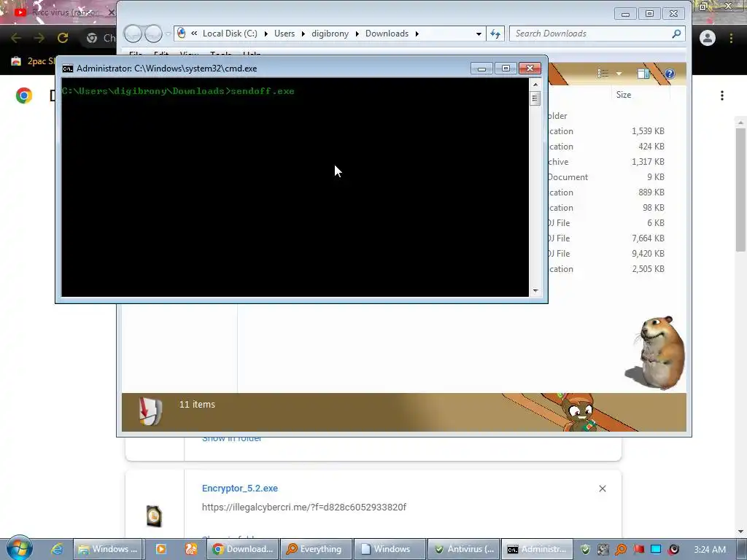Click 'Local Disk (C:)' in address bar
The width and height of the screenshot is (747, 560).
230,34
